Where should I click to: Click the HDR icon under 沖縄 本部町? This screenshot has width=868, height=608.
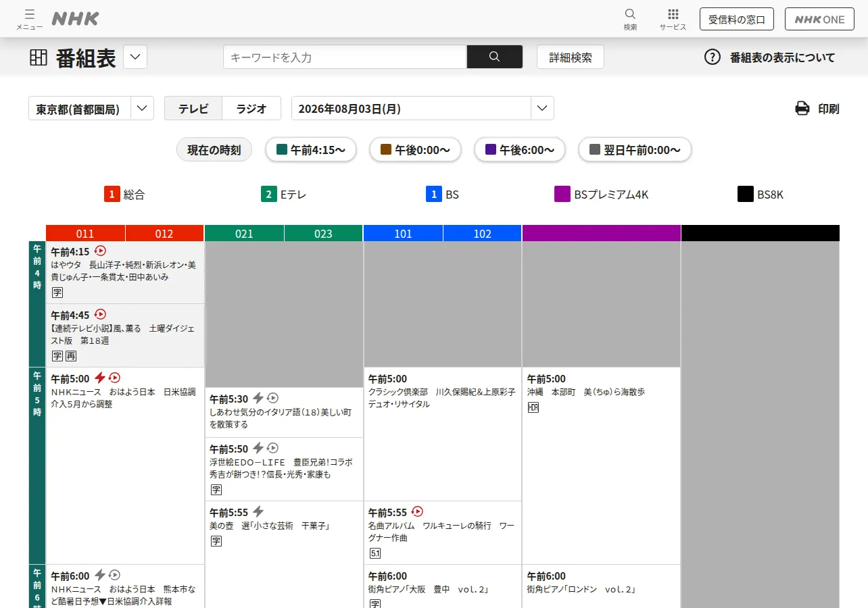point(533,407)
